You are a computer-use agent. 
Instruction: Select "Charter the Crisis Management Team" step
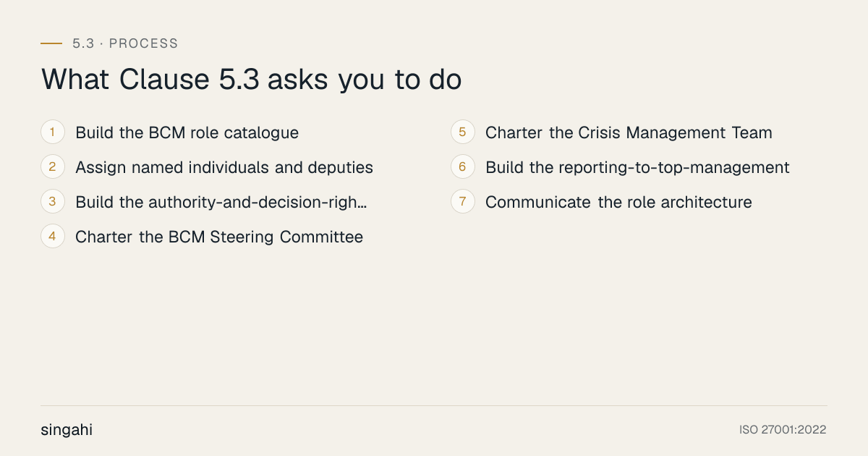(x=629, y=132)
